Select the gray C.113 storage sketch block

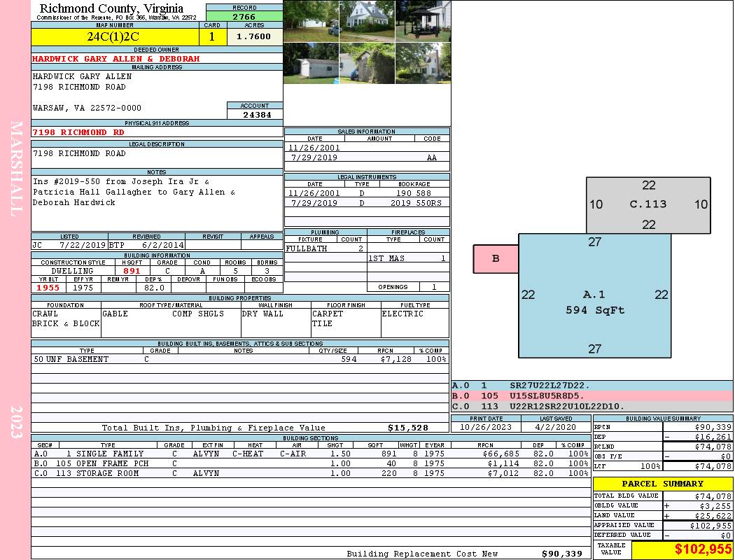[x=648, y=204]
